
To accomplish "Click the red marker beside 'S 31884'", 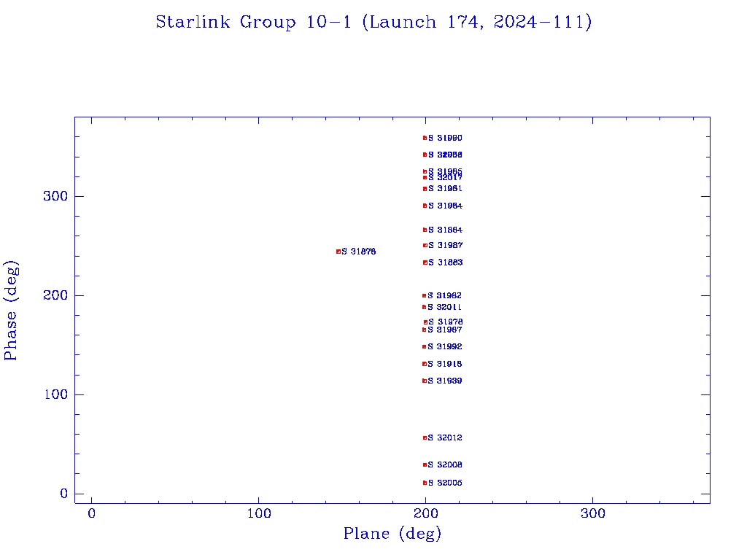I will click(x=425, y=230).
